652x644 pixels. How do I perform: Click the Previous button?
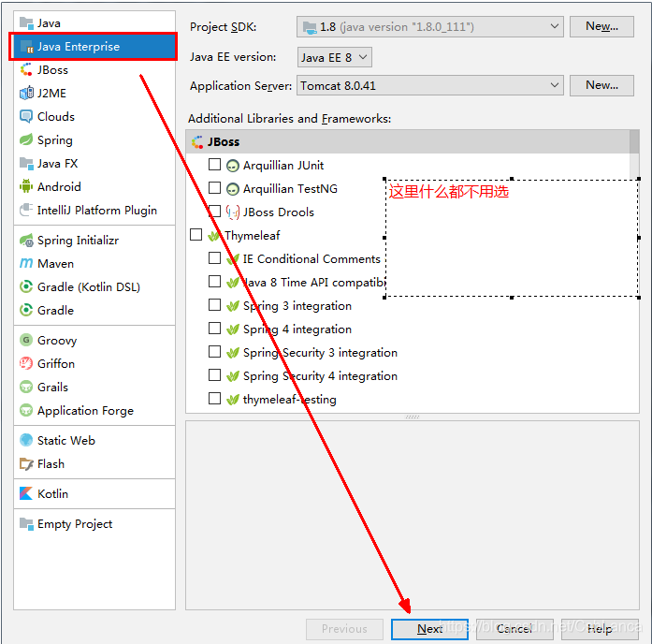tap(344, 629)
